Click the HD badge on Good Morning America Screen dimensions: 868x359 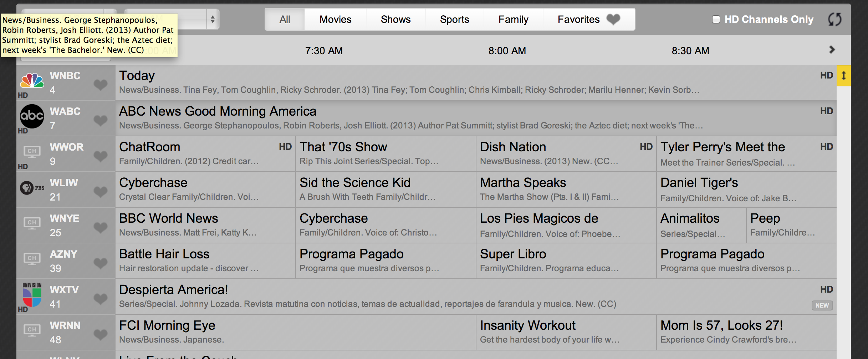coord(826,111)
